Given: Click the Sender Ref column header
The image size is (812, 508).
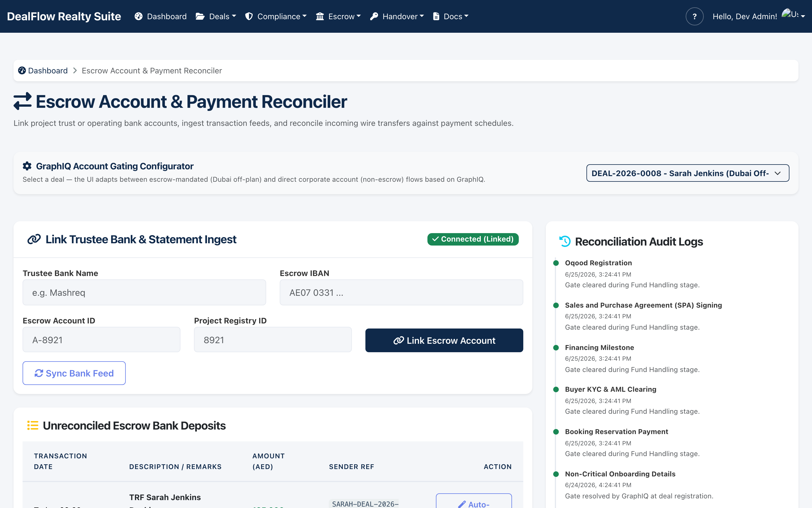Looking at the screenshot, I should 351,467.
